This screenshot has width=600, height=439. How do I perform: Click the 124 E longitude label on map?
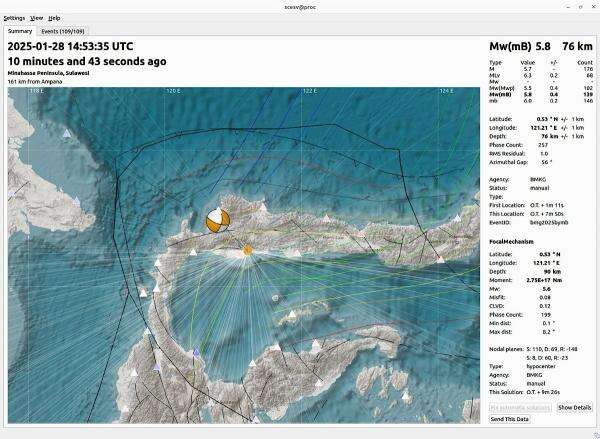click(446, 91)
